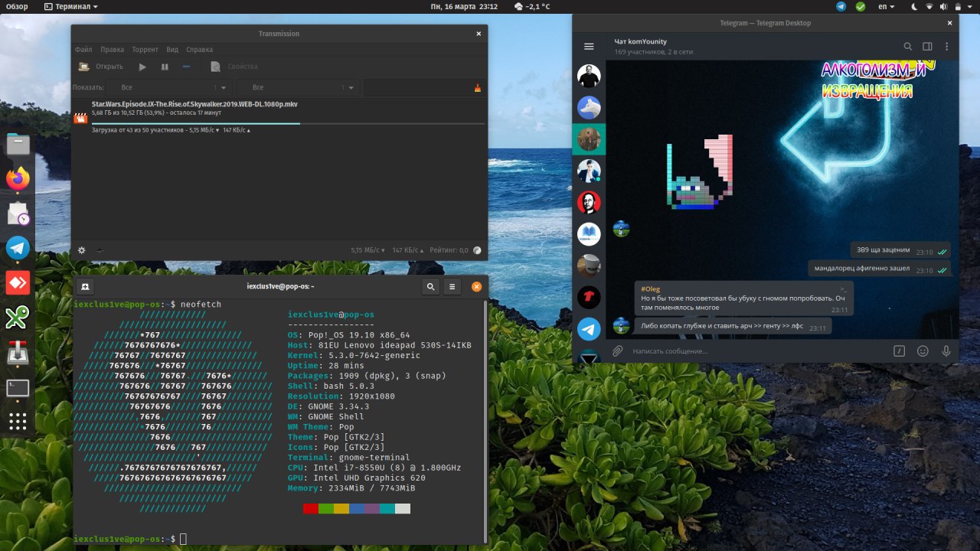980x551 pixels.
Task: Open the Справка menu in Transmission
Action: click(x=200, y=50)
